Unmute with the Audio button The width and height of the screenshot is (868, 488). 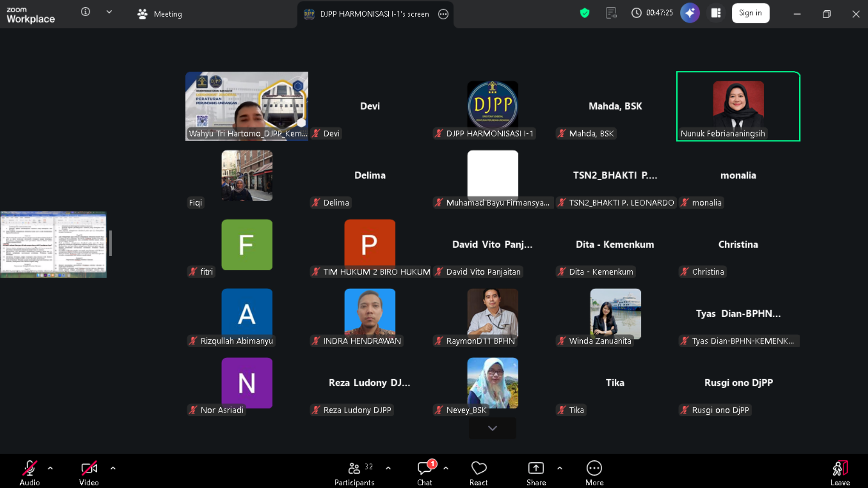tap(30, 473)
